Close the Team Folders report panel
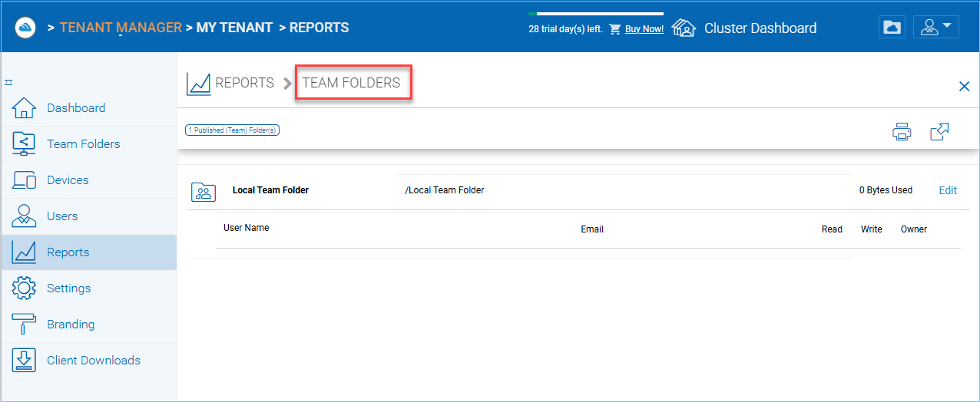This screenshot has width=980, height=402. coord(965,87)
